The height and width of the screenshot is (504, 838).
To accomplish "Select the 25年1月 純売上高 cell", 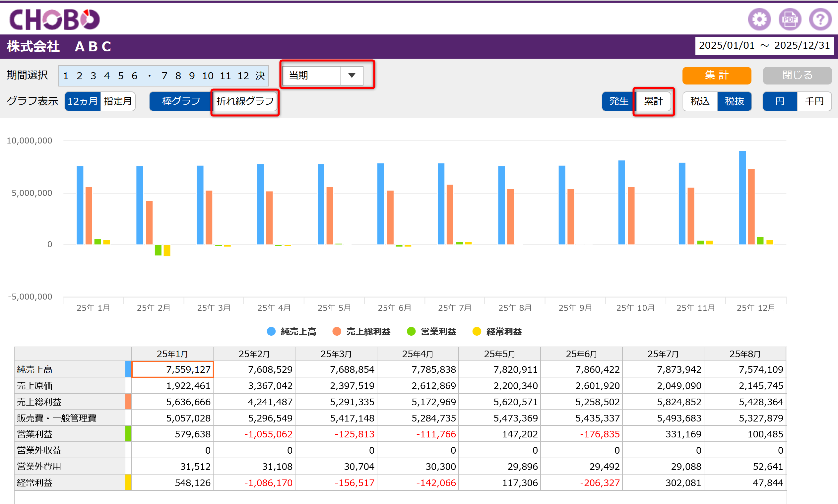I will [x=173, y=369].
